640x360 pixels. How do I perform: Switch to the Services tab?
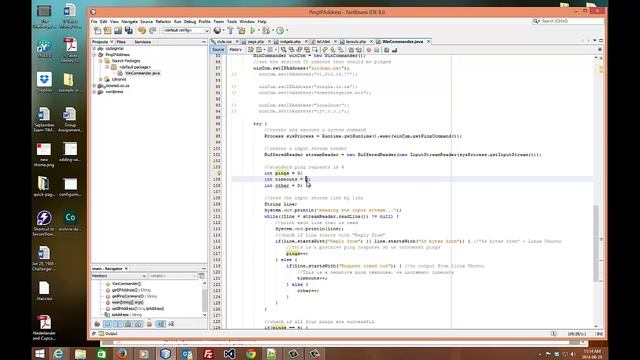pos(142,42)
